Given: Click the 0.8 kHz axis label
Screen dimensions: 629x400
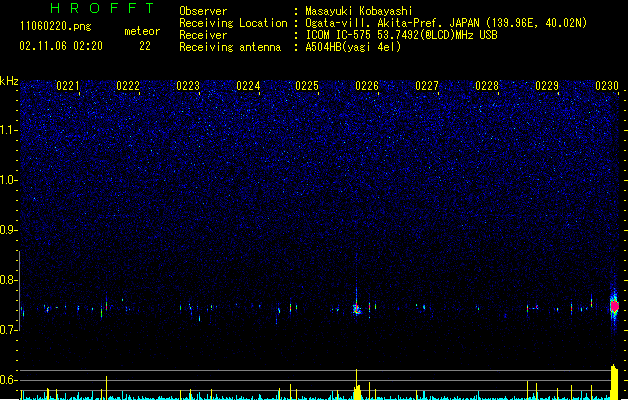Looking at the screenshot, I should pos(9,280).
